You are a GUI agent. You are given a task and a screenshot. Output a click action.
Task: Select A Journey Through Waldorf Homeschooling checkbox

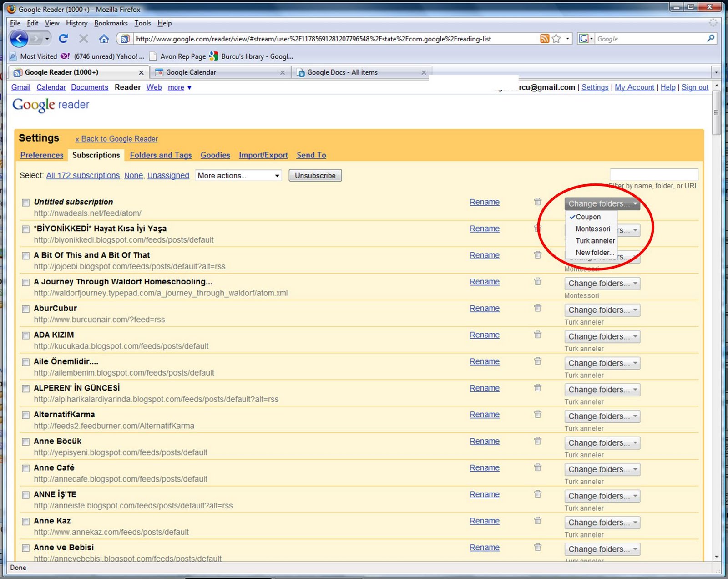(26, 282)
